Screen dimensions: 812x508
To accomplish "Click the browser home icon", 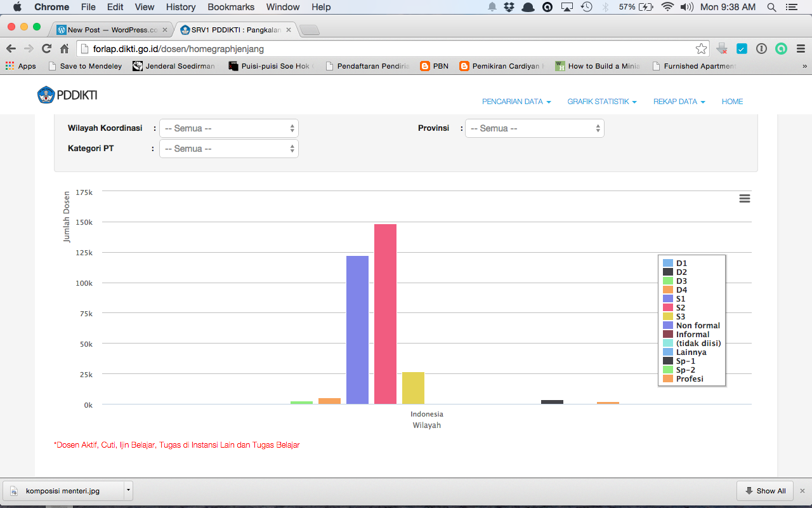I will click(x=64, y=49).
